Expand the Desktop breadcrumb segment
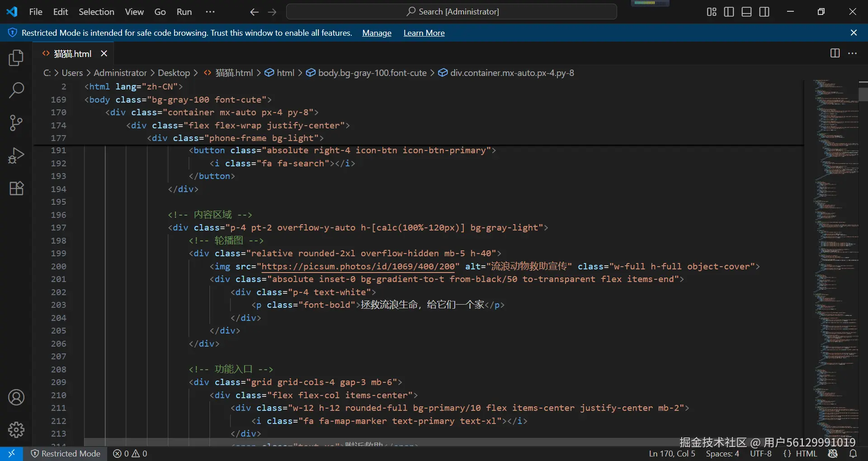 174,73
